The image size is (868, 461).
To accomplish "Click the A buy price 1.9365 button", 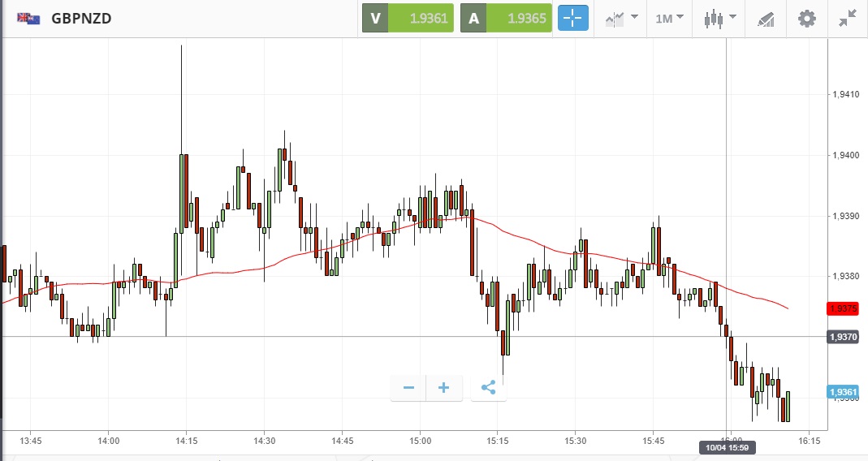I will click(x=506, y=18).
